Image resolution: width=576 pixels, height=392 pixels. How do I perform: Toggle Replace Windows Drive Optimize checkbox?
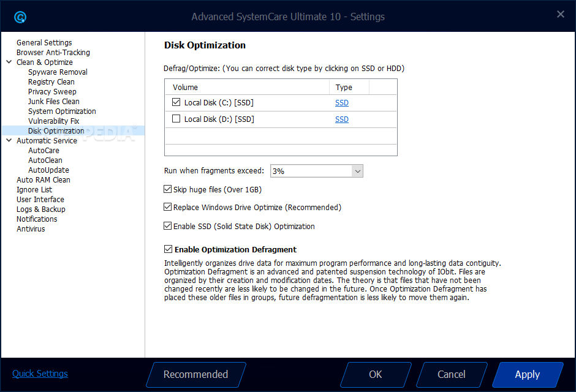coord(167,207)
